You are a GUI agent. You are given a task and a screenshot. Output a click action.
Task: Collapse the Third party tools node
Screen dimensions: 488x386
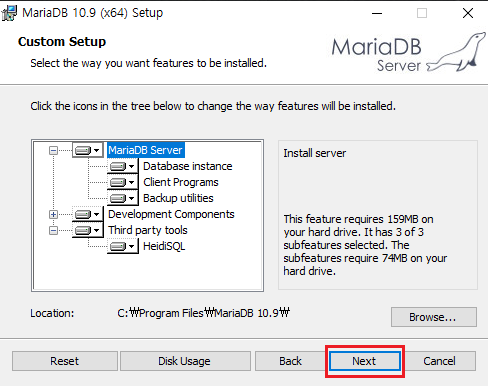point(53,230)
